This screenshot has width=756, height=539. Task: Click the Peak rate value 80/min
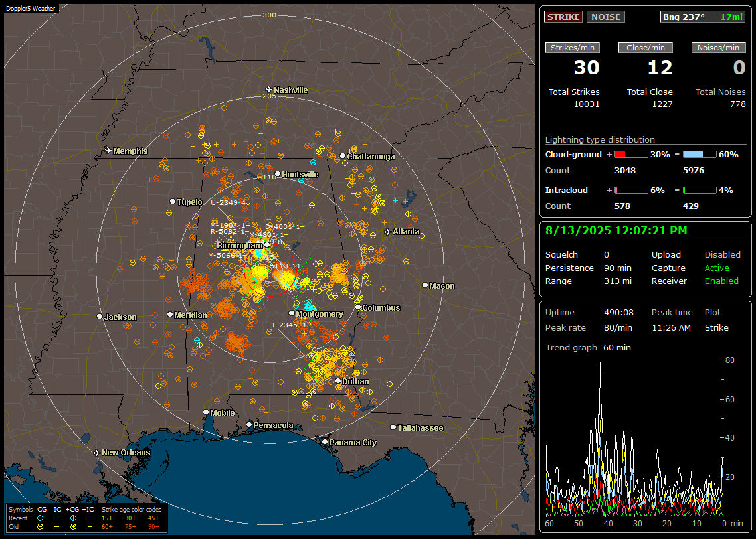tap(618, 327)
